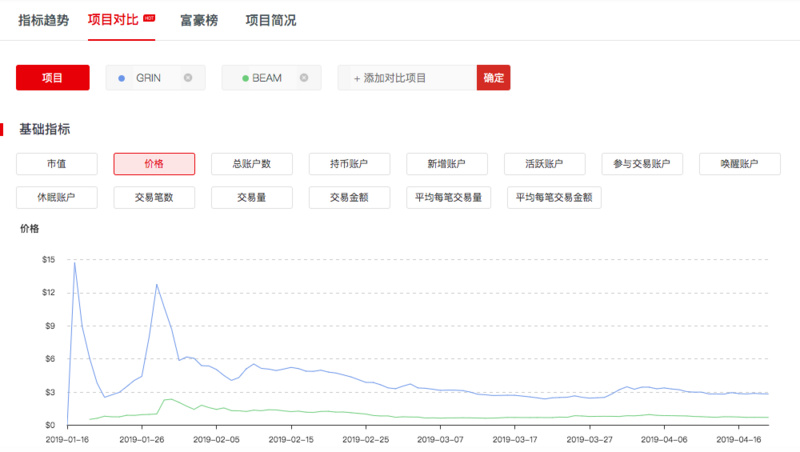
Task: Select 新增账户 metric
Action: coord(447,164)
